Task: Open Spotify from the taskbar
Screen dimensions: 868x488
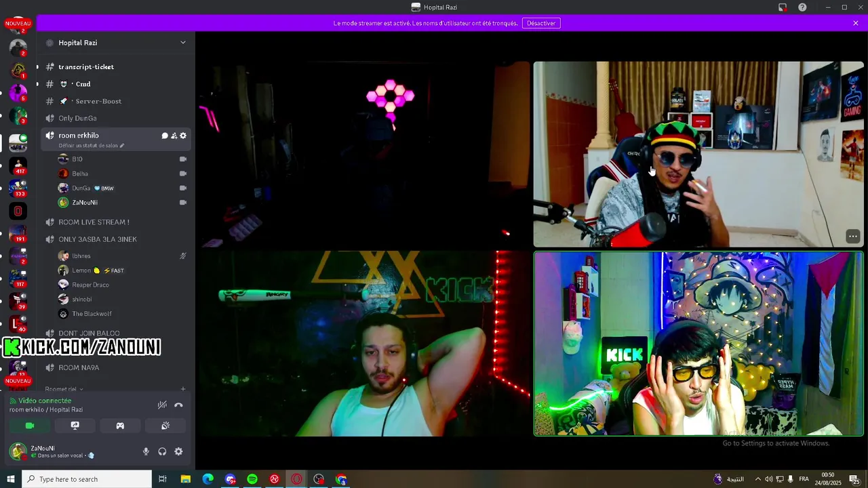Action: (x=252, y=479)
